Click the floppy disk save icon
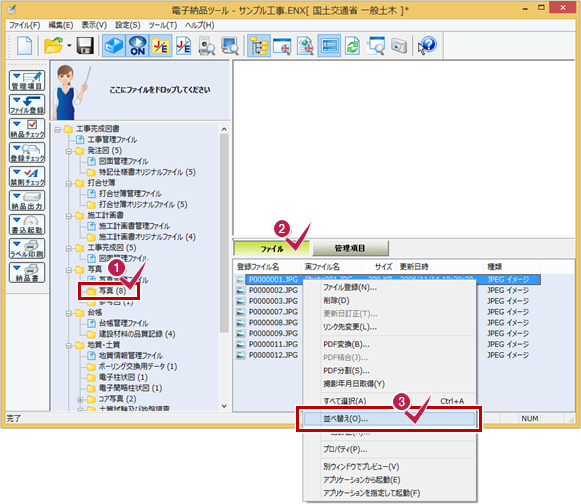 coord(85,46)
